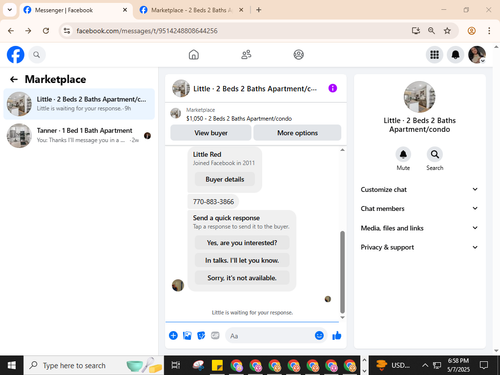Reload the page with refresh icon
This screenshot has width=500, height=375.
[46, 31]
